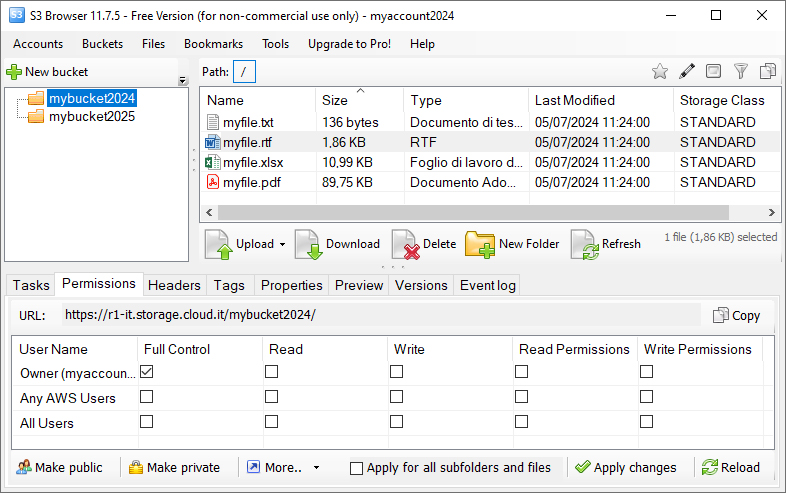Open the Accounts menu
Image resolution: width=786 pixels, height=493 pixels.
coord(38,44)
